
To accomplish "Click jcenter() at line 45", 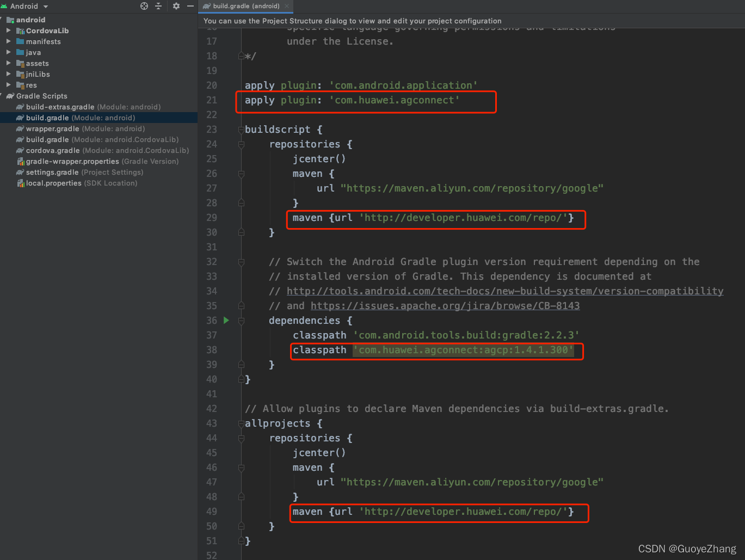I will point(319,453).
